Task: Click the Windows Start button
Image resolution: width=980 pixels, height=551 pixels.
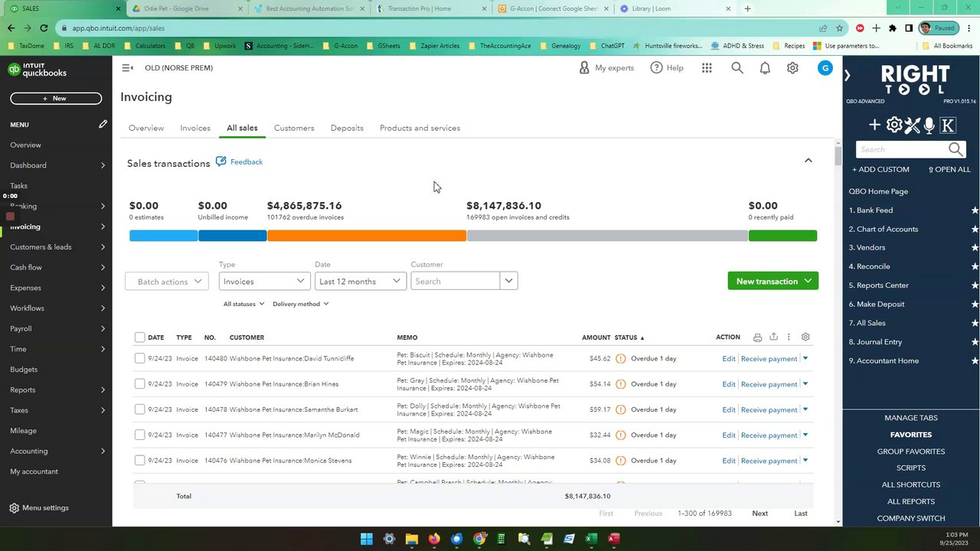Action: click(x=367, y=539)
